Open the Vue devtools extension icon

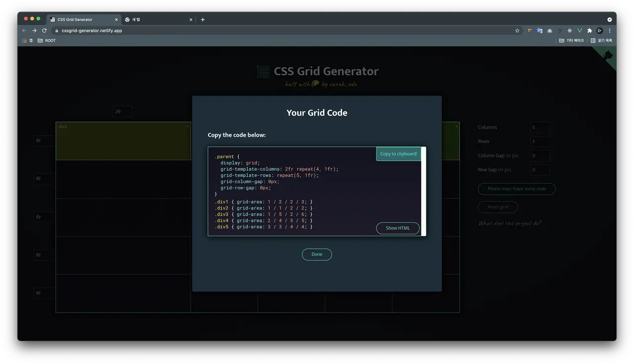[580, 31]
